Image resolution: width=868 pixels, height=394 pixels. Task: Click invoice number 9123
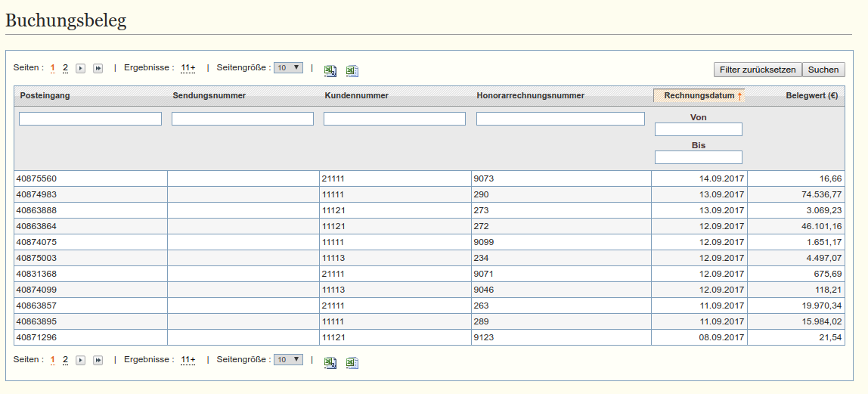[483, 337]
